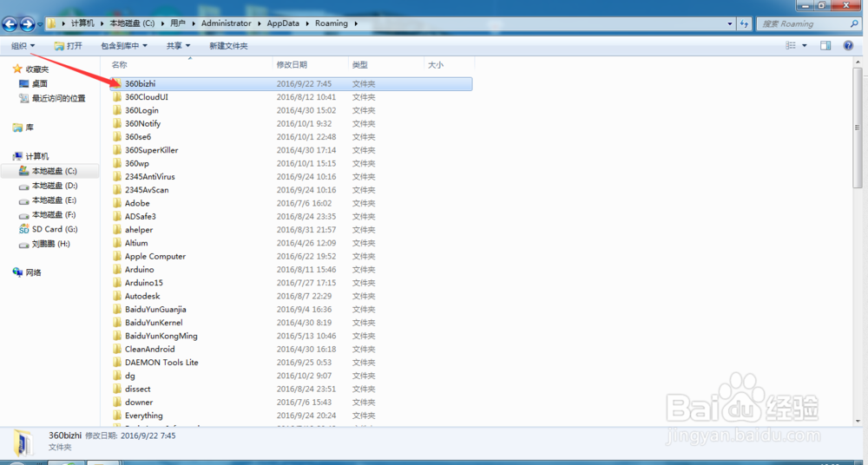Select the DAEMON Tools Lite folder name

tap(161, 363)
